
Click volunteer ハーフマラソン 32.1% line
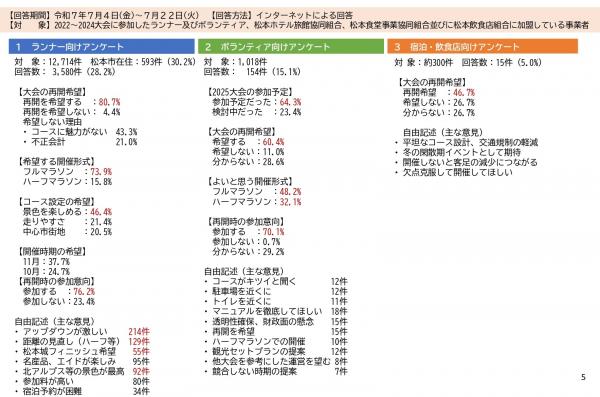tap(257, 202)
